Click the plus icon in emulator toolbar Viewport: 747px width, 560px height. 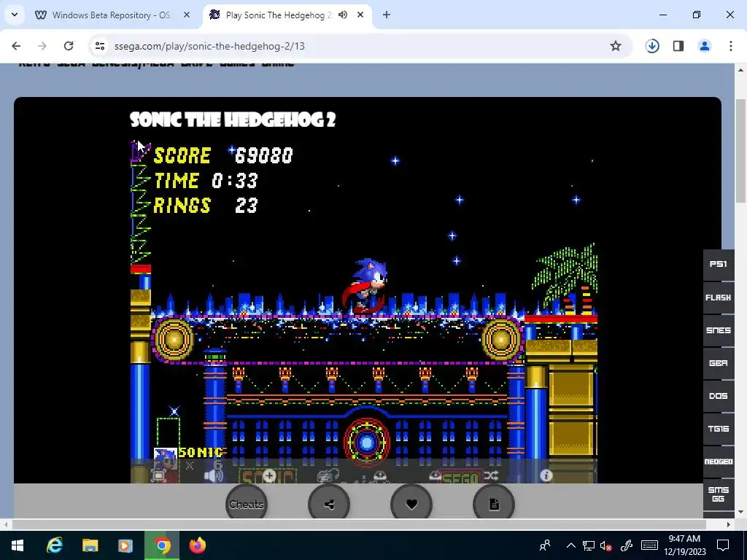pos(269,475)
